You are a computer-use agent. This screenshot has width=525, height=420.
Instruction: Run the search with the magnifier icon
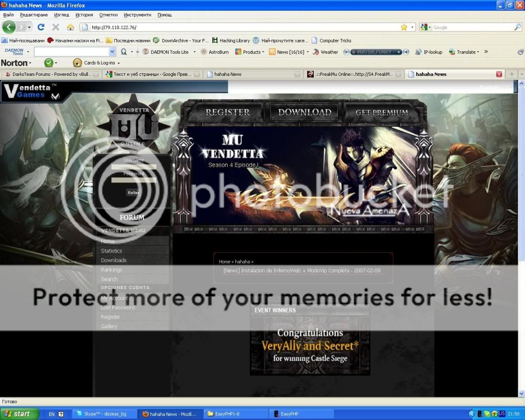[x=518, y=27]
